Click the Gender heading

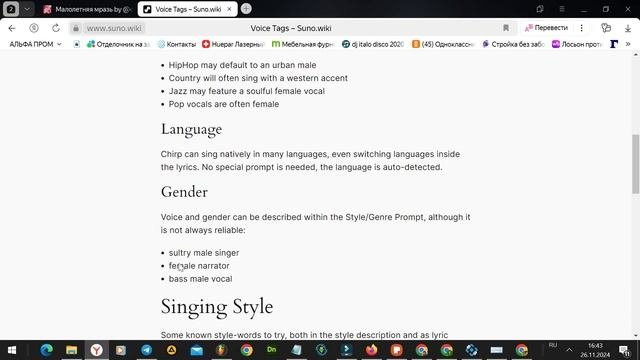184,192
